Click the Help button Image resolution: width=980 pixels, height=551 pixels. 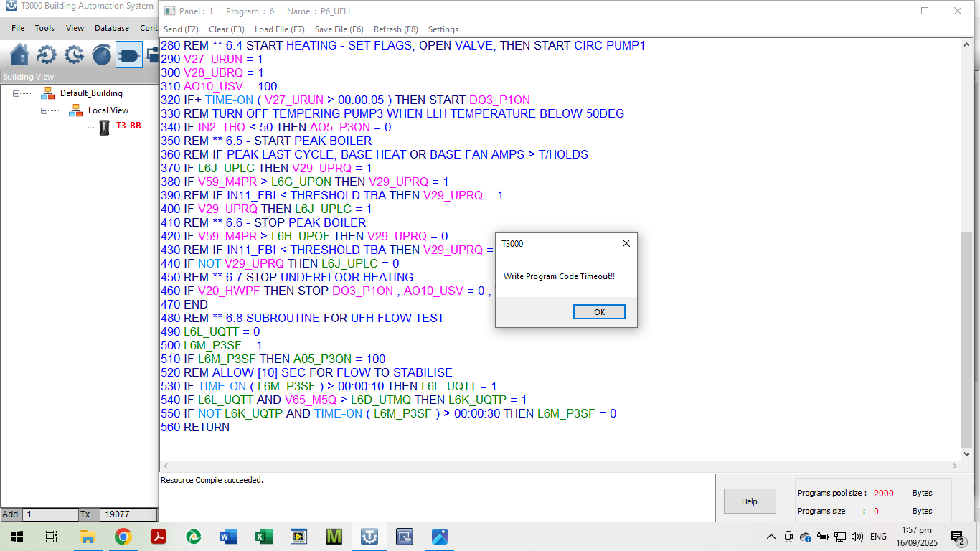749,501
